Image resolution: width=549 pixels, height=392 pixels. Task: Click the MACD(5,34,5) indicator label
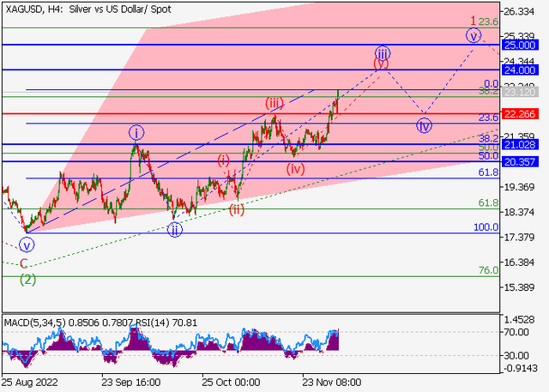35,323
